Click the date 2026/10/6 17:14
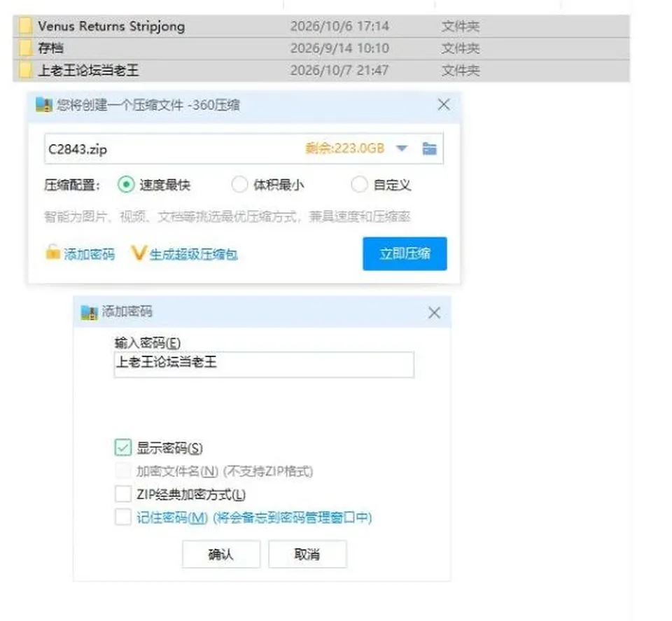The image size is (672, 621). [x=340, y=26]
